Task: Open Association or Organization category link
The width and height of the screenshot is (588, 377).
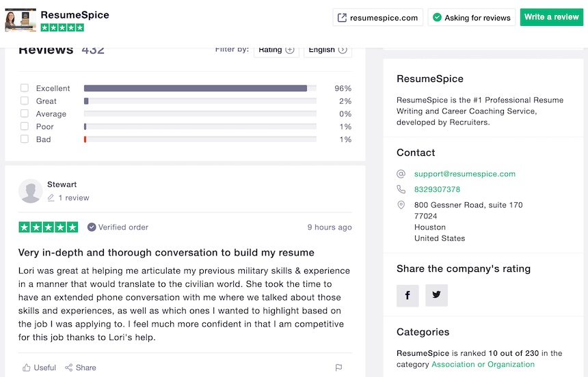Action: pyautogui.click(x=483, y=365)
